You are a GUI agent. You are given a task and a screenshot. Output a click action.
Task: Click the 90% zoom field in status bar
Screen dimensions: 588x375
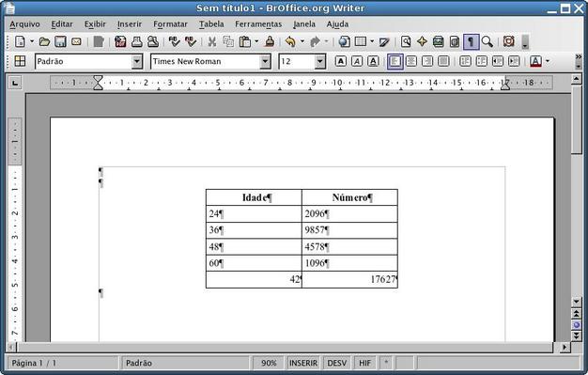(269, 363)
